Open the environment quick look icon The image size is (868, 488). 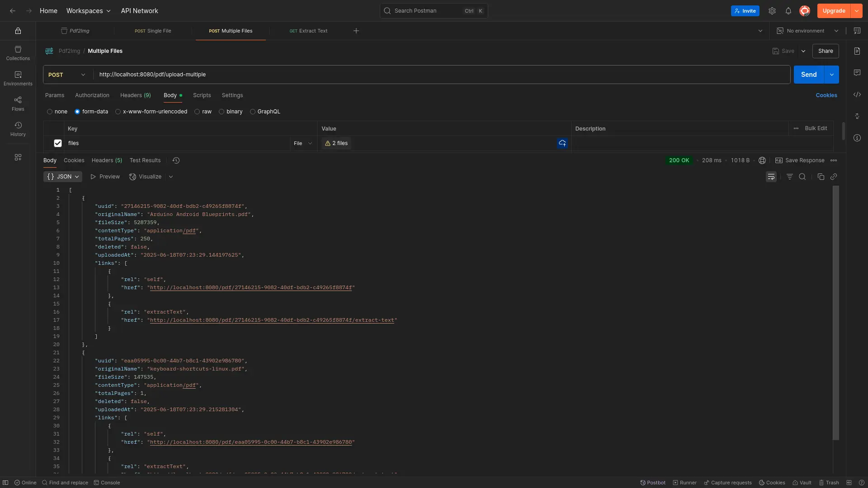tap(857, 31)
